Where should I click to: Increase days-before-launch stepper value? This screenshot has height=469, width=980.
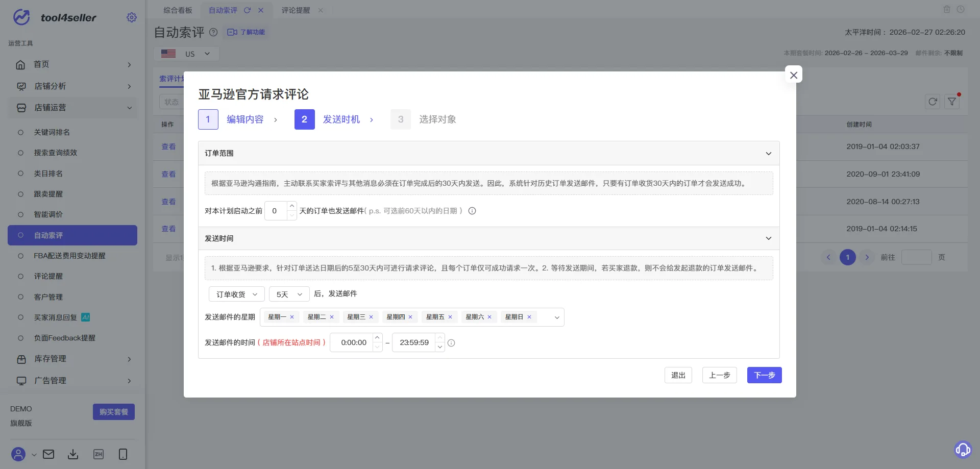(292, 206)
